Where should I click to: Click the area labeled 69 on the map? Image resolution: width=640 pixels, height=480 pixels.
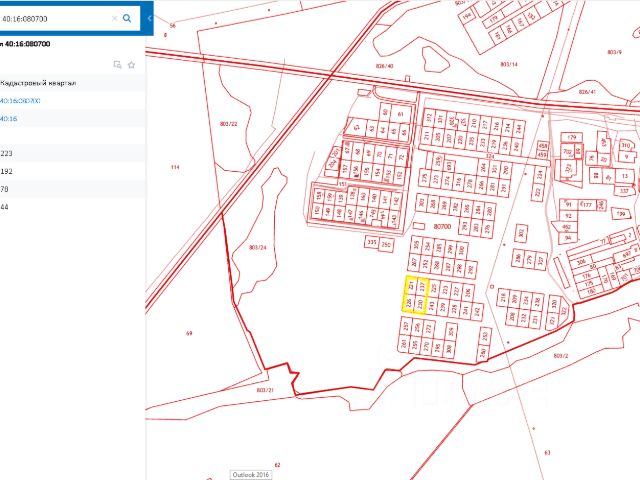[x=189, y=332]
